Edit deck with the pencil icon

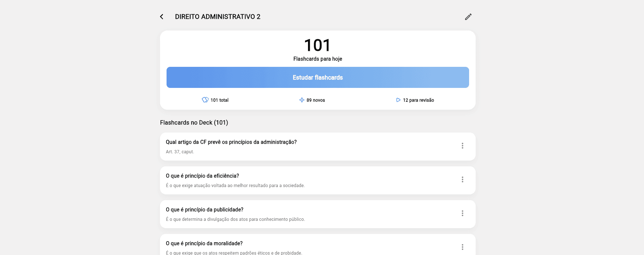468,17
